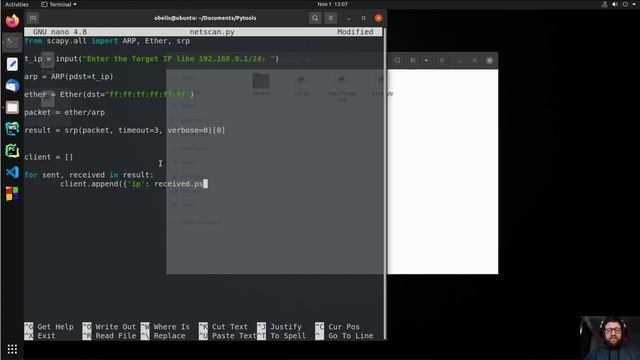
Task: Click the client.append line
Action: 134,184
